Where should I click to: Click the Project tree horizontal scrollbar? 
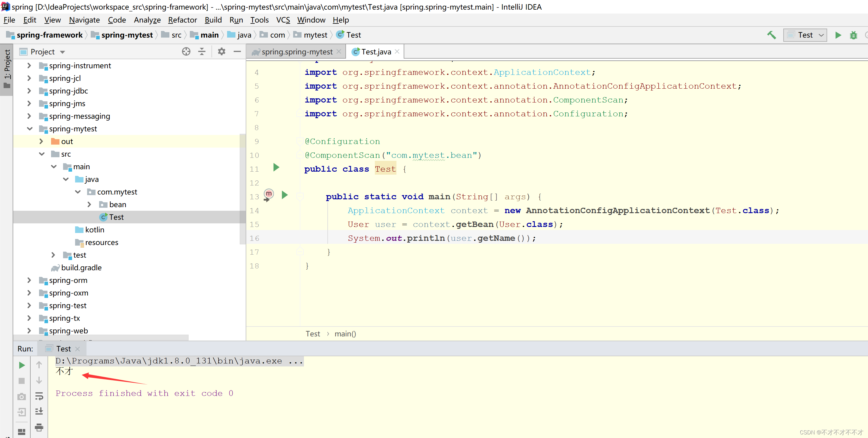click(101, 337)
